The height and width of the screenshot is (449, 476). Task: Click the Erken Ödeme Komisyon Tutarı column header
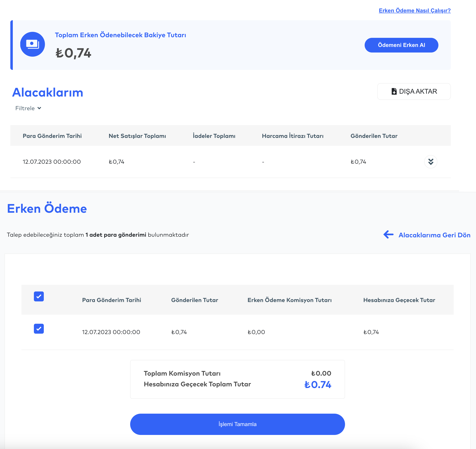pyautogui.click(x=289, y=300)
